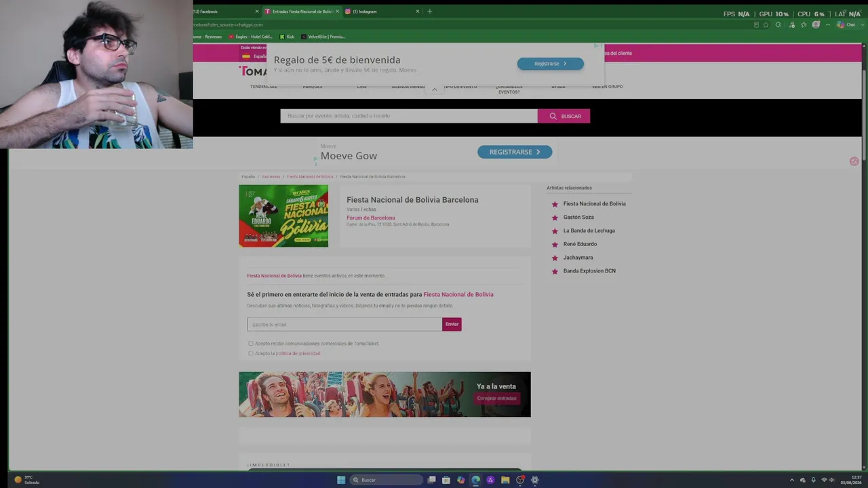Click REGISTRARSE in the Moeve Gow banner
The height and width of the screenshot is (488, 868).
[515, 152]
